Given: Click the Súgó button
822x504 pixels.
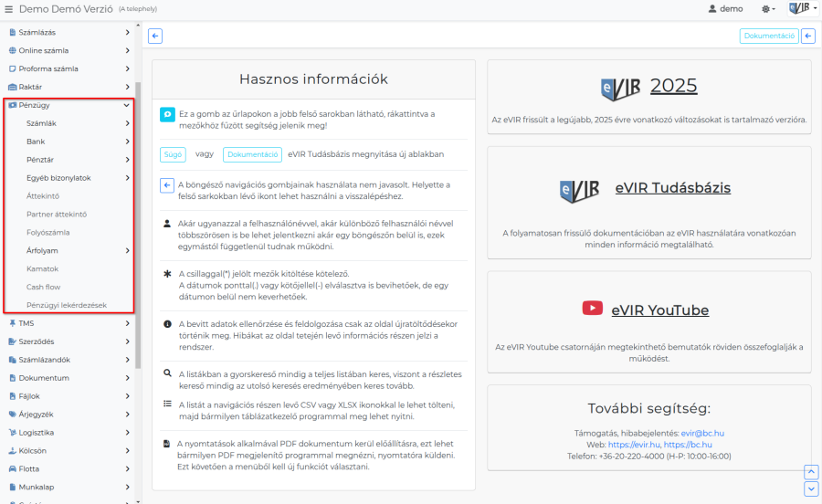Looking at the screenshot, I should pyautogui.click(x=173, y=154).
